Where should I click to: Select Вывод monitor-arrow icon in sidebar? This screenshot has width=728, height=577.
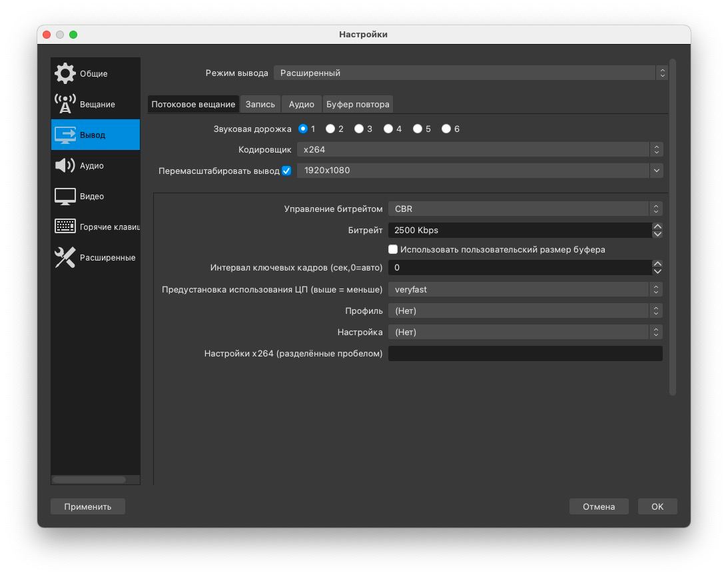pyautogui.click(x=65, y=135)
